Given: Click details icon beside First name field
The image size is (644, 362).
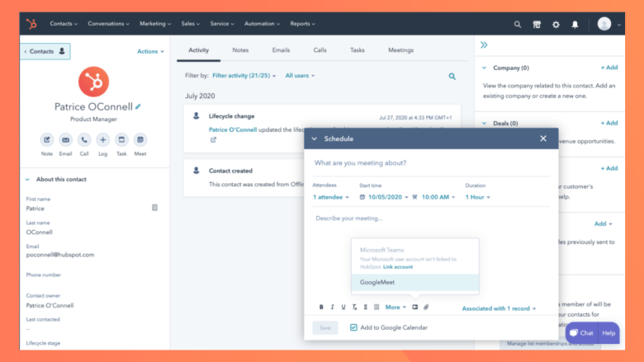Looking at the screenshot, I should (x=155, y=208).
